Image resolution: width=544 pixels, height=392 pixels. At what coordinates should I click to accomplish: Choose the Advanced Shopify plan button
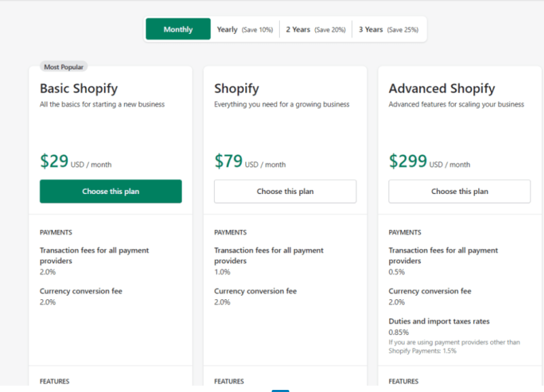point(460,191)
